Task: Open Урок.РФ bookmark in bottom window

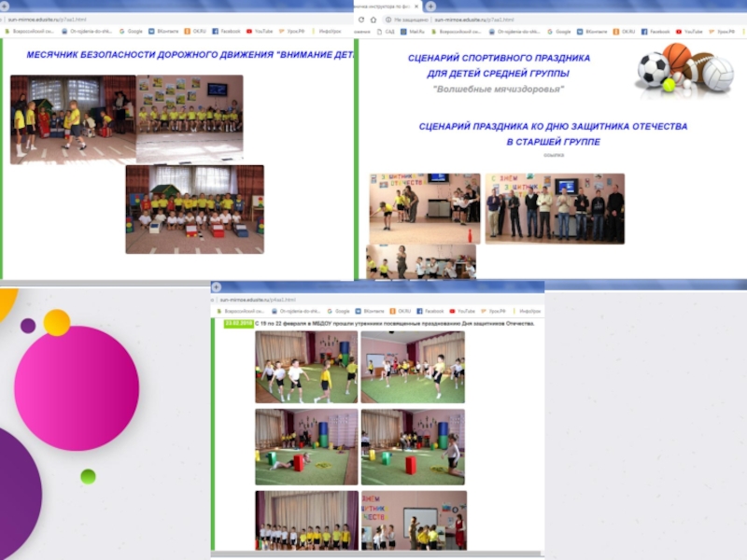Action: 493,311
